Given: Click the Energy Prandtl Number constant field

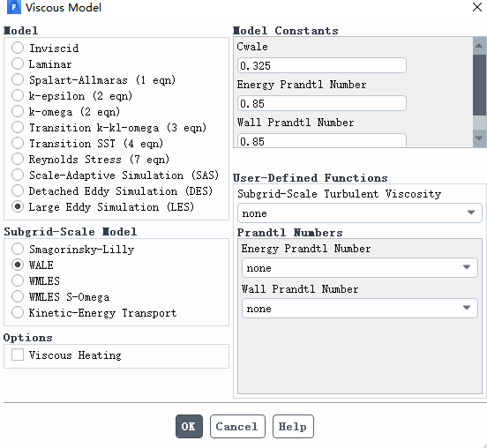Looking at the screenshot, I should (322, 103).
